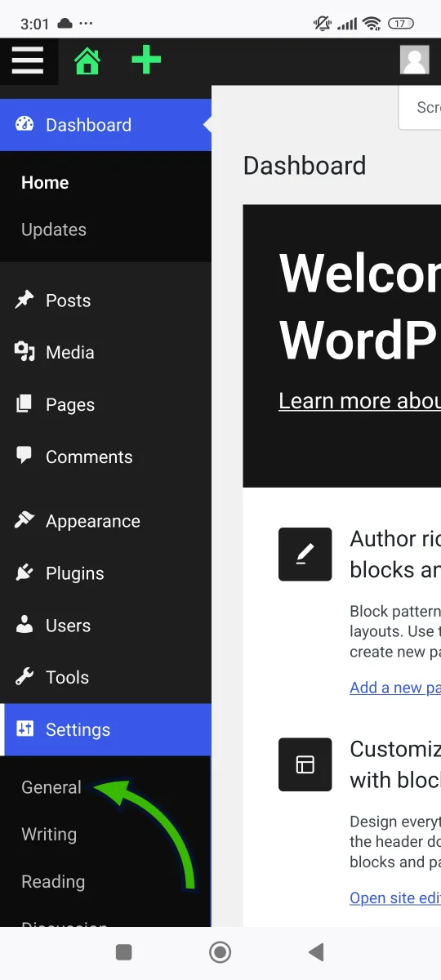This screenshot has width=441, height=980.
Task: Click the Welcome to WordPress heading
Action: click(359, 306)
